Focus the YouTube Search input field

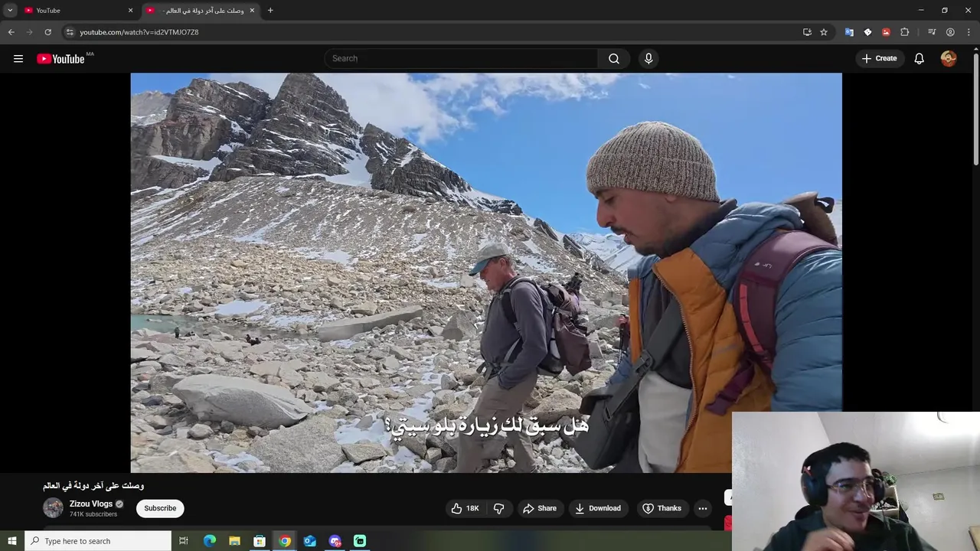coord(462,58)
